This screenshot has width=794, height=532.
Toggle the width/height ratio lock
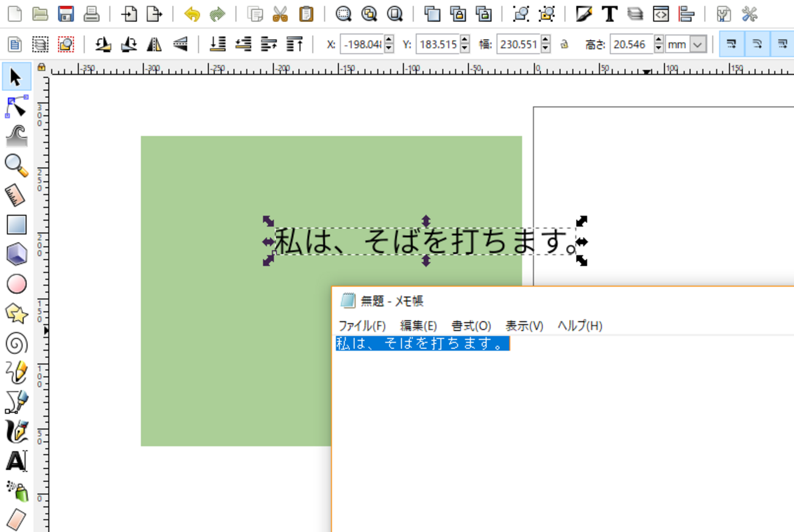(564, 44)
